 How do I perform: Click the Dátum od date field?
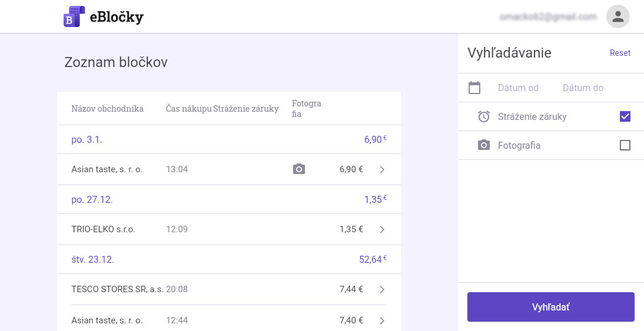[x=518, y=88]
